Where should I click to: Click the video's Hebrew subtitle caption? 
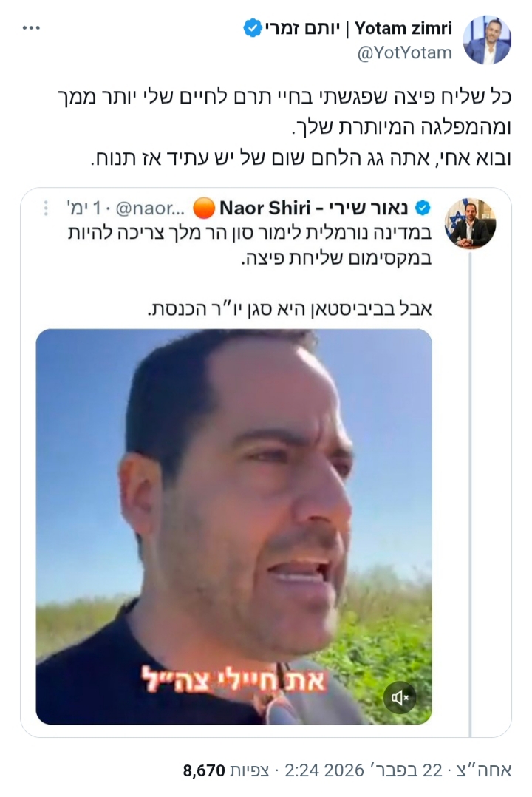tap(233, 681)
